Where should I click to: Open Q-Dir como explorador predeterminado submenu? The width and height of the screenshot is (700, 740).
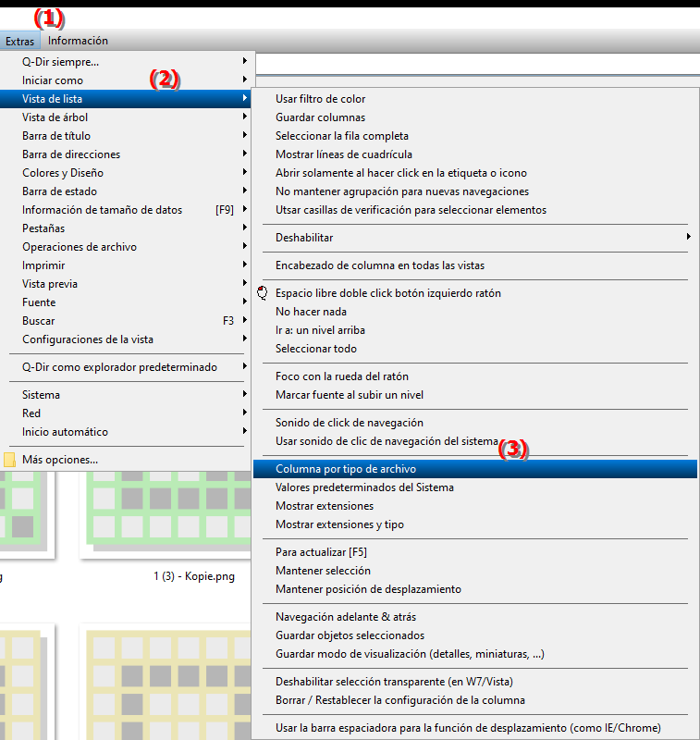click(x=126, y=367)
